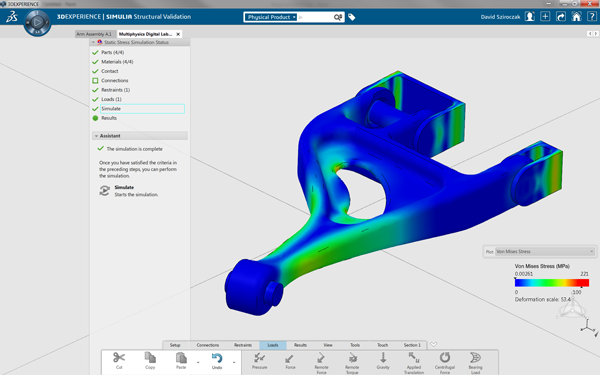
Task: Click the Von Mises stress color legend bar
Action: coord(551,283)
